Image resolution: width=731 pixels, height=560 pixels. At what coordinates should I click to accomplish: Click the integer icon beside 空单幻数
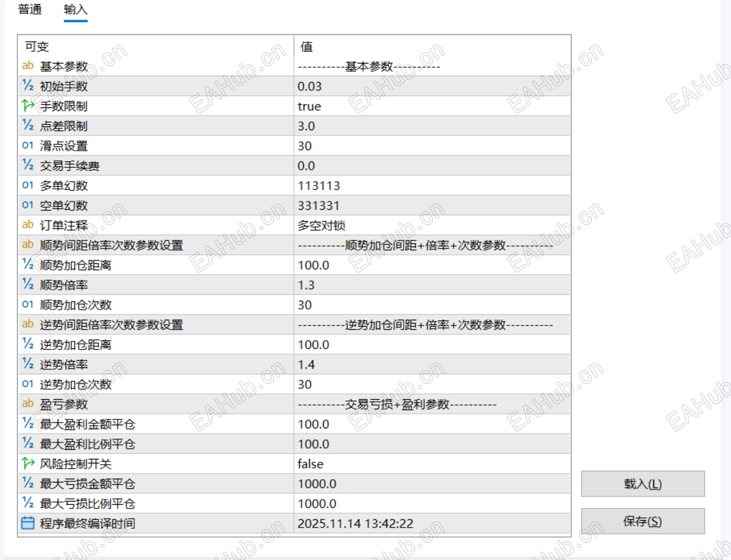tap(28, 205)
